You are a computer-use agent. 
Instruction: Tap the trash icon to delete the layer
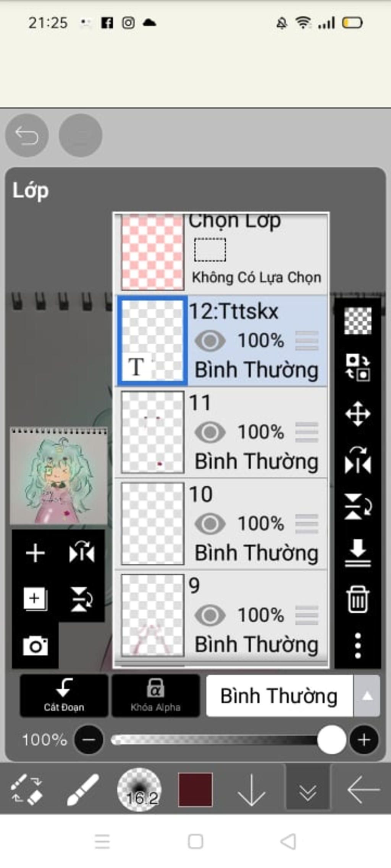coord(358,600)
